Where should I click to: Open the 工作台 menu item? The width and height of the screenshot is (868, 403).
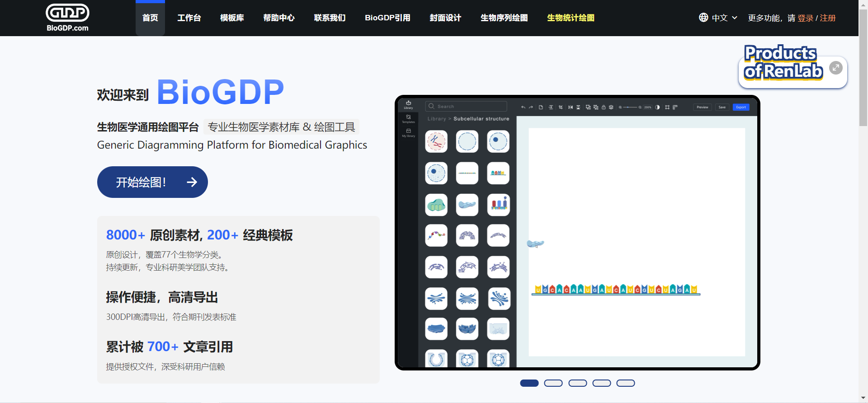189,18
